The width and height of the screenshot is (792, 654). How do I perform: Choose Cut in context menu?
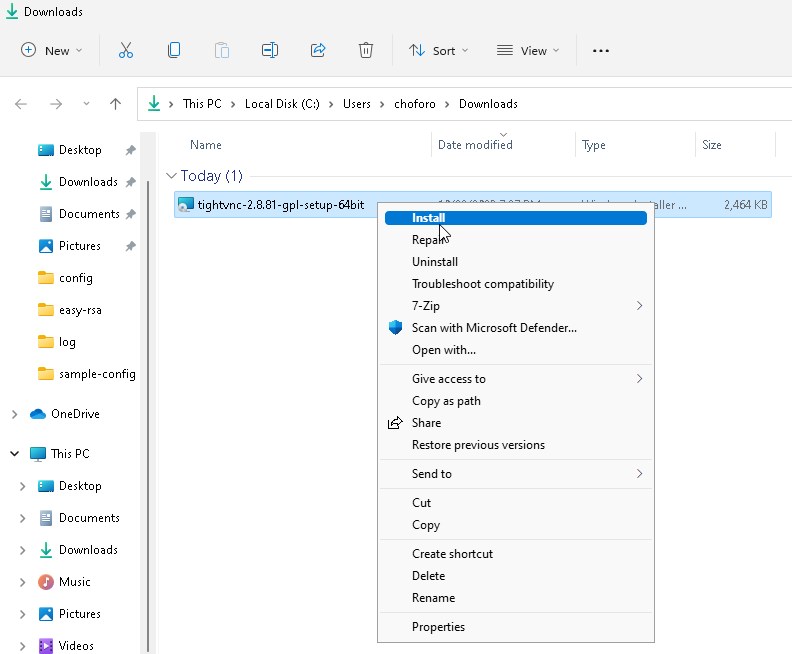tap(516, 502)
